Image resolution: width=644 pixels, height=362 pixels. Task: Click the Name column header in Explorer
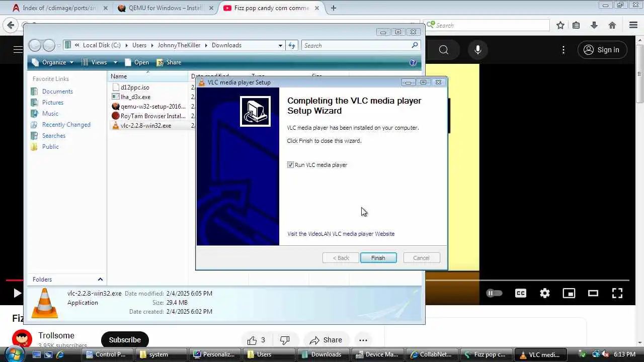coord(148,76)
